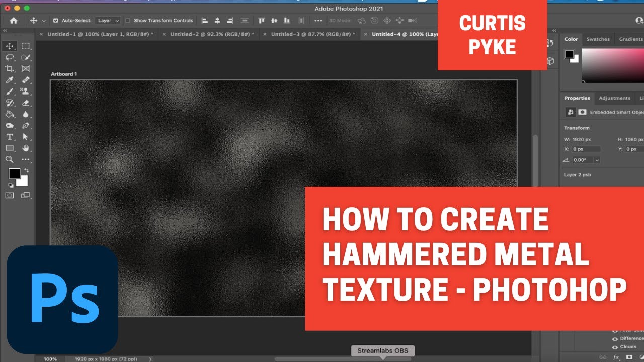Select the Eyedropper tool
The image size is (644, 362).
(9, 79)
